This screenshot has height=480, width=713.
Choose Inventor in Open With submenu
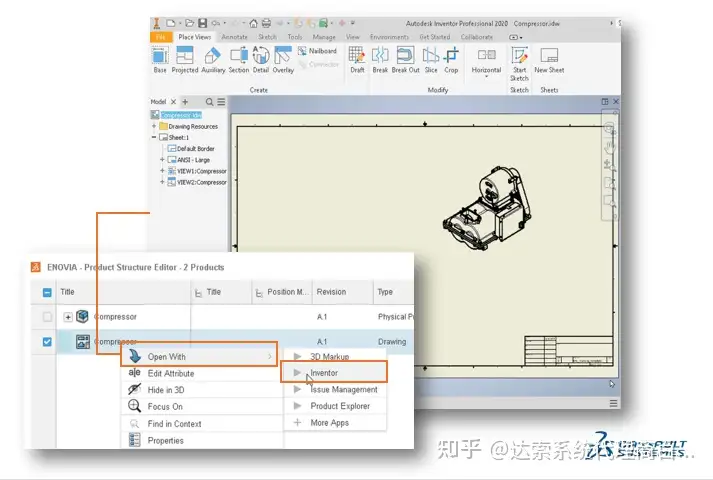pos(334,373)
